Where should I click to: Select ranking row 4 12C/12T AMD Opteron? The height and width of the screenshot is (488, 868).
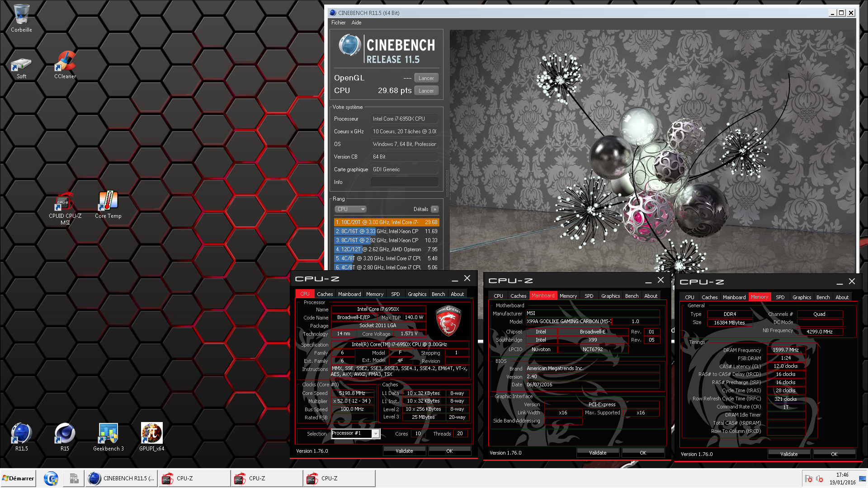(387, 249)
